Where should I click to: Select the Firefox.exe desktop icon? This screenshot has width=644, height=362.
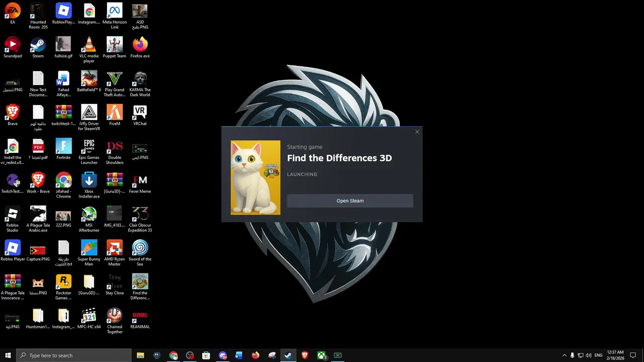point(140,48)
